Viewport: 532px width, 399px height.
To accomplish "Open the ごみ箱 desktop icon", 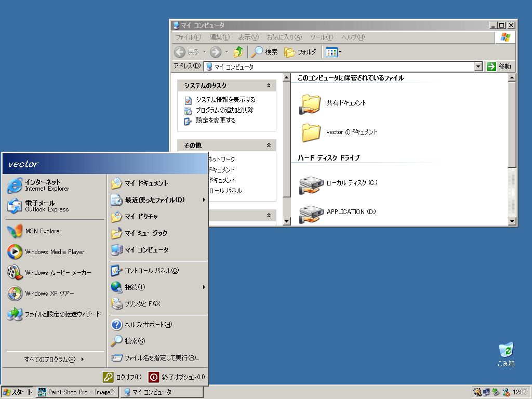I will click(506, 354).
